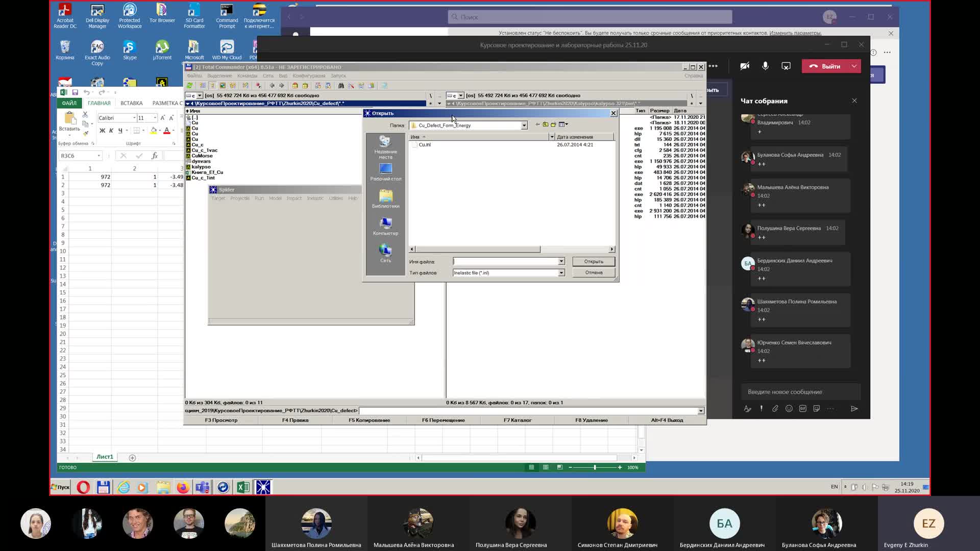980x551 pixels.
Task: Open Excel font name dropdown Calibri
Action: (x=134, y=118)
